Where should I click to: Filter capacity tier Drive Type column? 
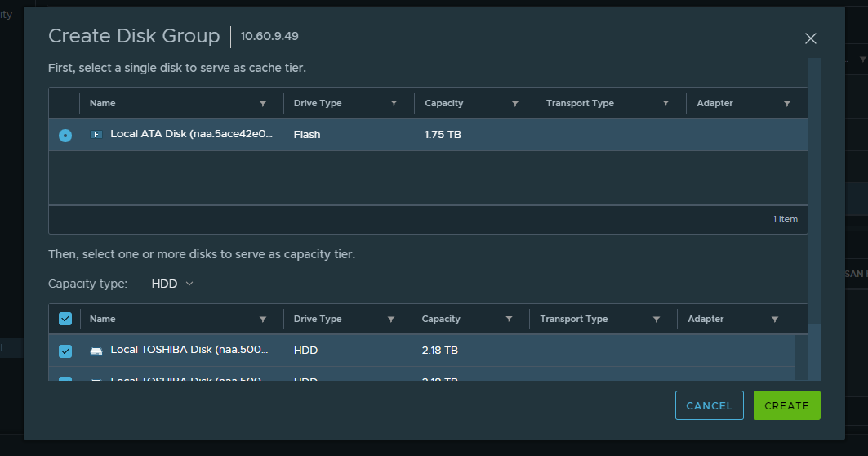[x=391, y=320]
